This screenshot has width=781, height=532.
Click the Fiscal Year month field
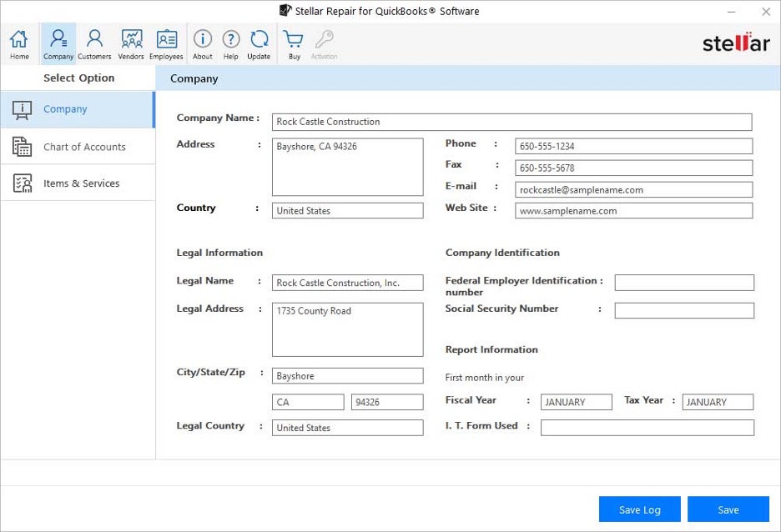[x=577, y=402]
